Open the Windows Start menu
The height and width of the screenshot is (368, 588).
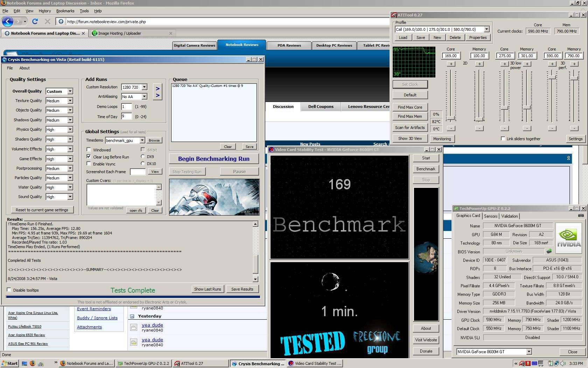(9, 363)
